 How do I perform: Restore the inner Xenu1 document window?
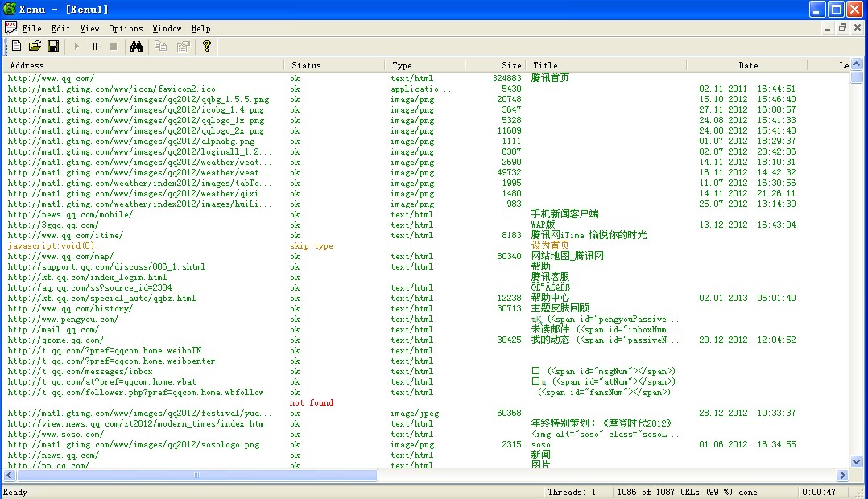tap(843, 28)
